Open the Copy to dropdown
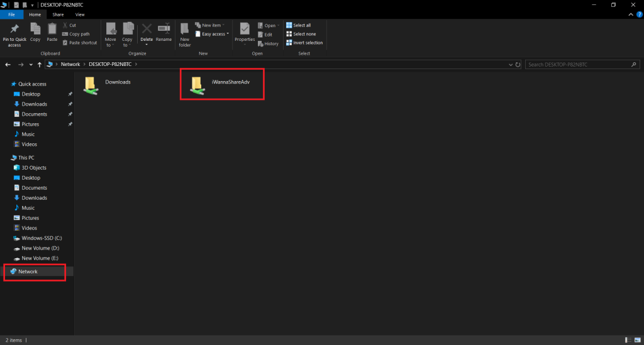This screenshot has height=345, width=644. click(127, 35)
